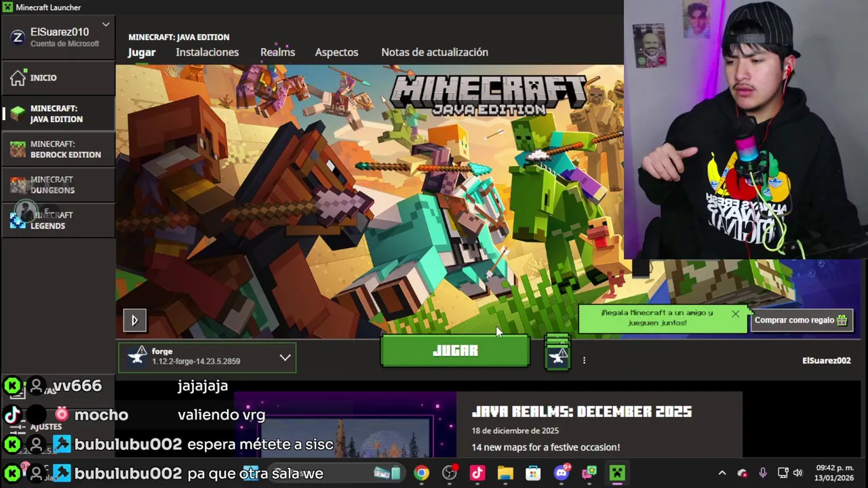Click Comprar como regalo button

(801, 320)
